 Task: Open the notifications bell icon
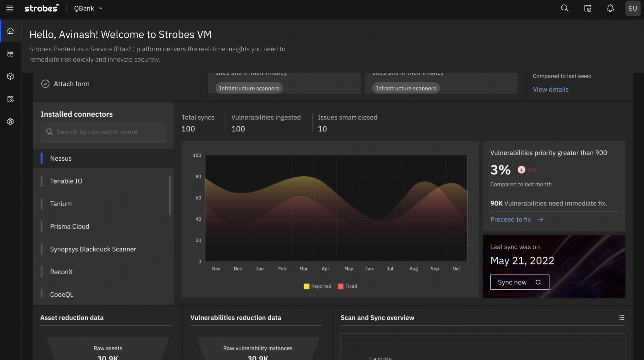coord(610,8)
